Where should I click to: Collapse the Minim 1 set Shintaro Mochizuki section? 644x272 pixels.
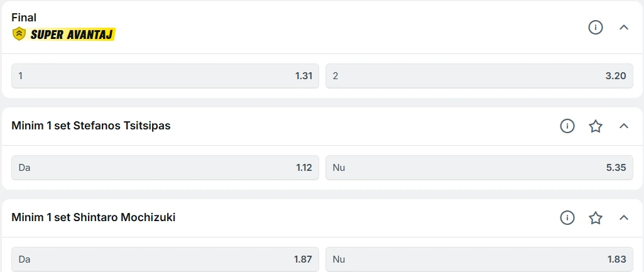[x=624, y=218]
